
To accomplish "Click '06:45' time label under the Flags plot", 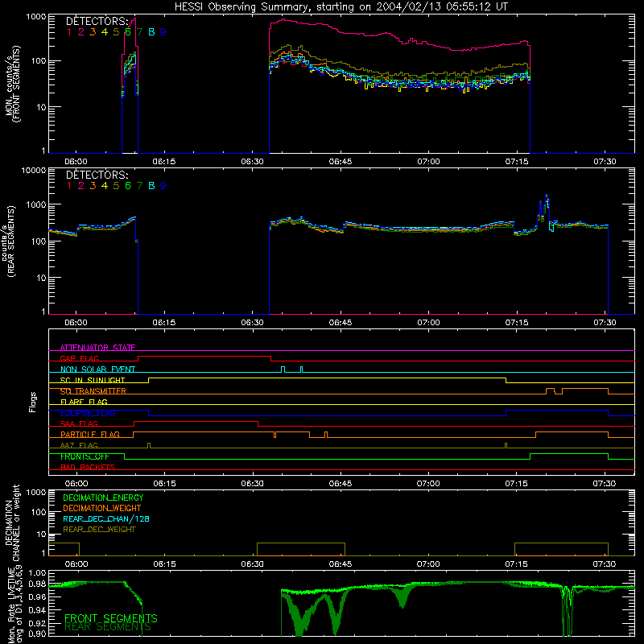I will click(x=341, y=484).
